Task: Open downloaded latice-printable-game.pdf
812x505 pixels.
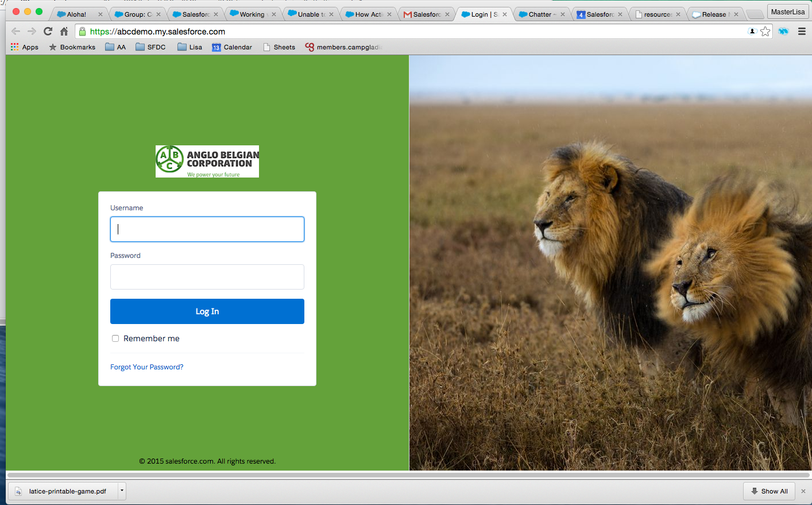Action: coord(63,491)
